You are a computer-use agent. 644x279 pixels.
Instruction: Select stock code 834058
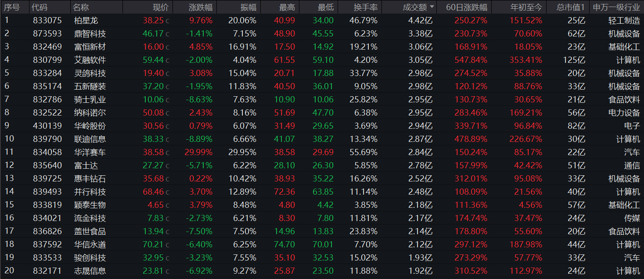(47, 152)
